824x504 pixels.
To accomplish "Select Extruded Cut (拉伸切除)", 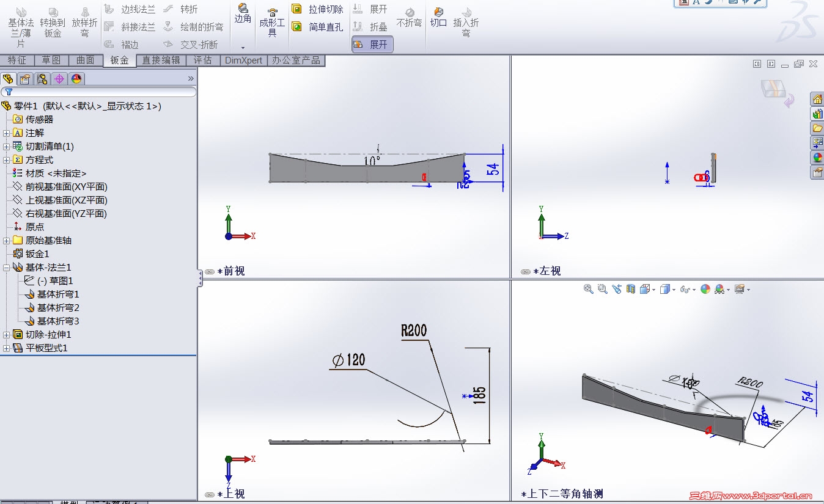I will point(317,9).
